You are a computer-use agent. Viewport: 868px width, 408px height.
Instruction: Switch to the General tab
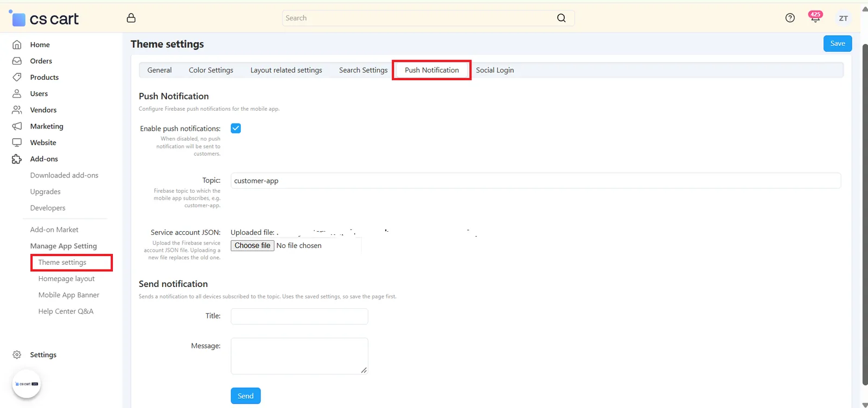click(x=159, y=70)
